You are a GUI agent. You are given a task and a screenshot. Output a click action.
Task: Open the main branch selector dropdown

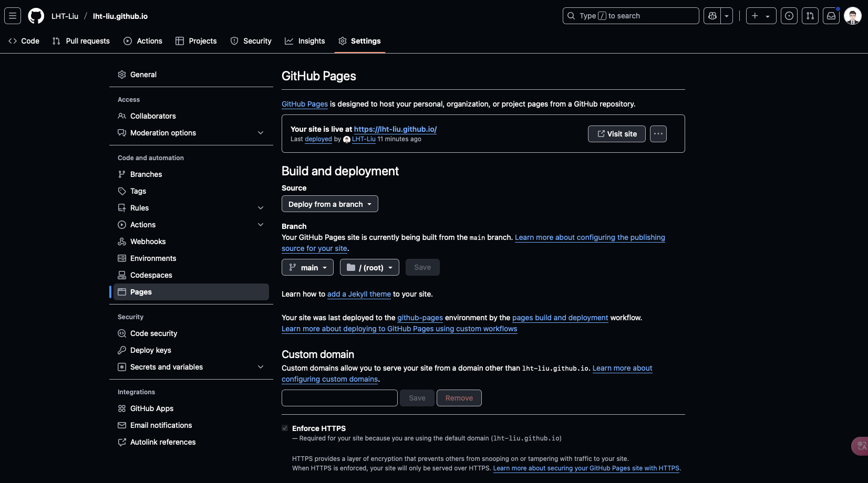(x=307, y=267)
